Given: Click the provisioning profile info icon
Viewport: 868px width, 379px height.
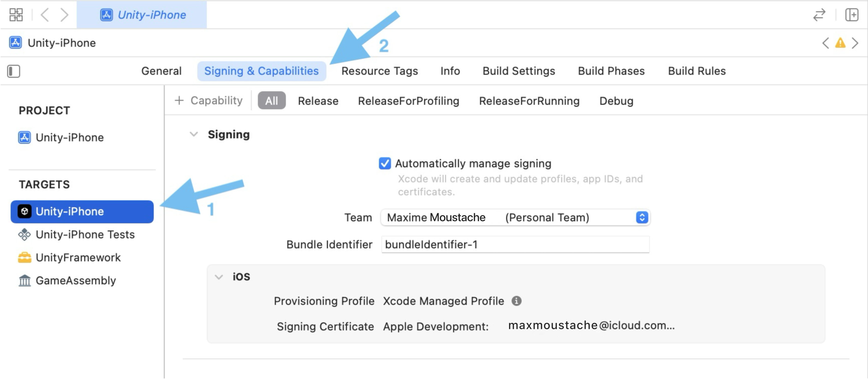Looking at the screenshot, I should pyautogui.click(x=516, y=301).
